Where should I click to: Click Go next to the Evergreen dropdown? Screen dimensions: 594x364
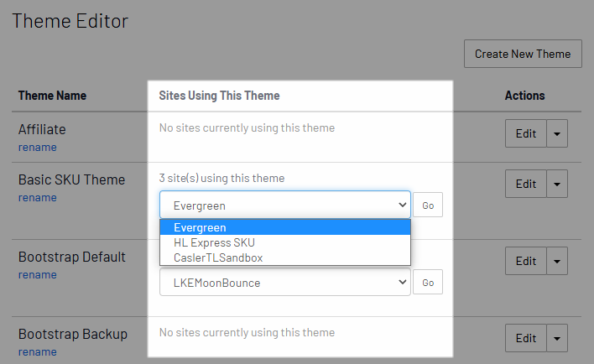428,205
